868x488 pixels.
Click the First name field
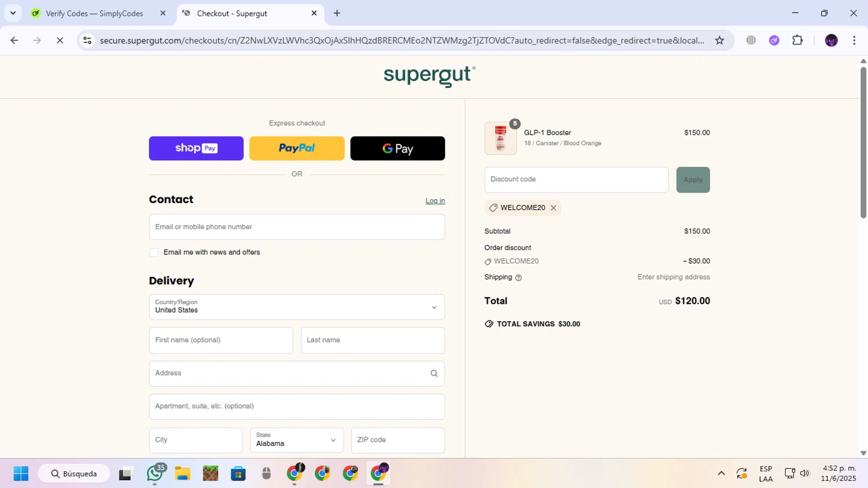[x=221, y=340]
